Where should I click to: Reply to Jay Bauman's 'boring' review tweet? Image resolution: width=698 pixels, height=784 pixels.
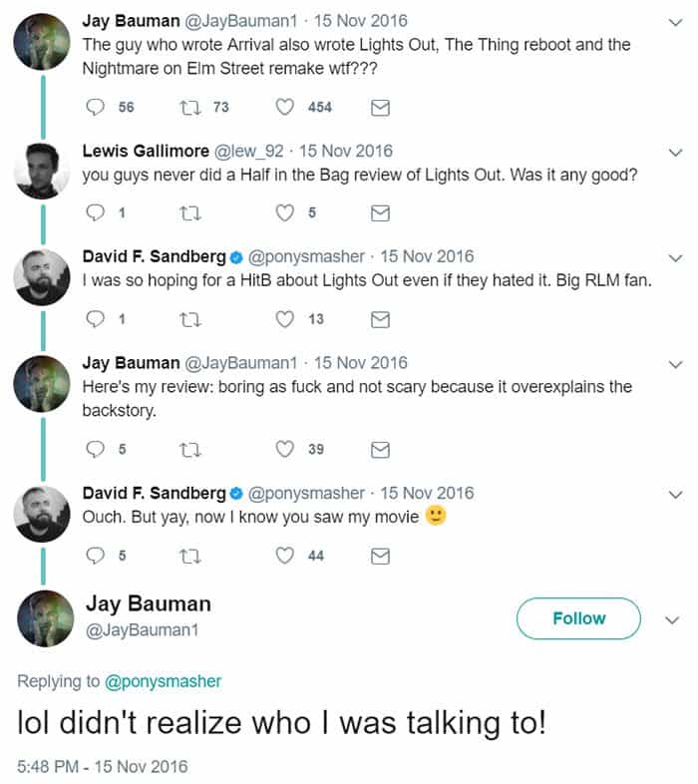(x=97, y=449)
